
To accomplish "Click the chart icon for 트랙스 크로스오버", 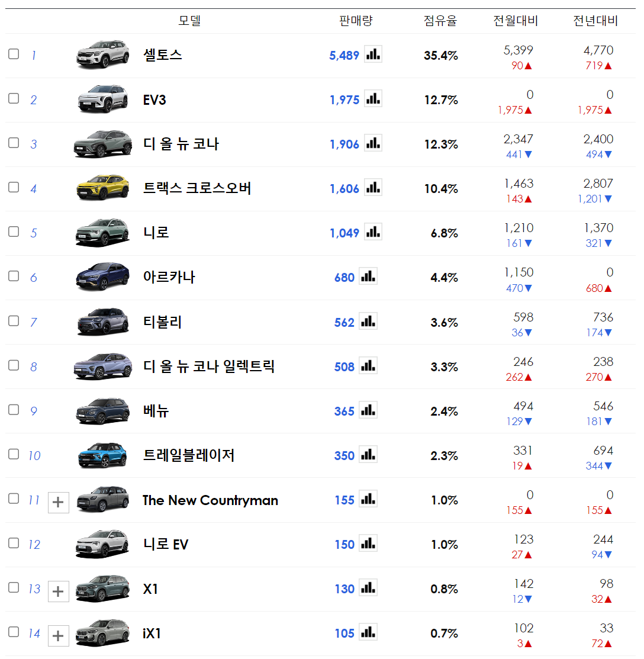I will tap(373, 188).
